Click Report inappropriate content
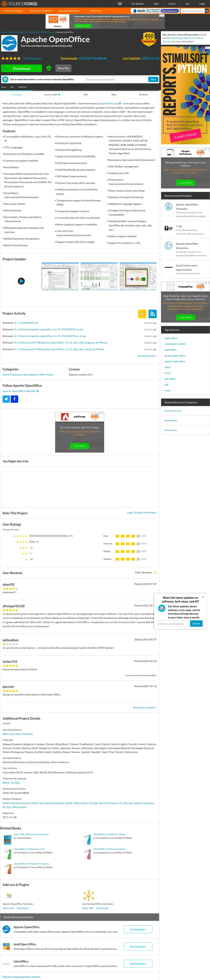Image resolution: width=210 pixels, height=980 pixels. (x=21, y=977)
